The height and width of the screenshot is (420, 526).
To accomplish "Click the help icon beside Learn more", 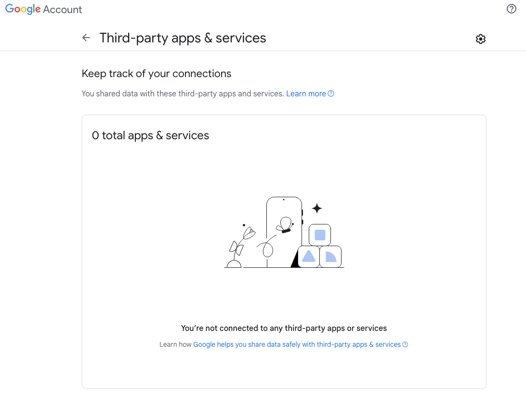I will [331, 93].
